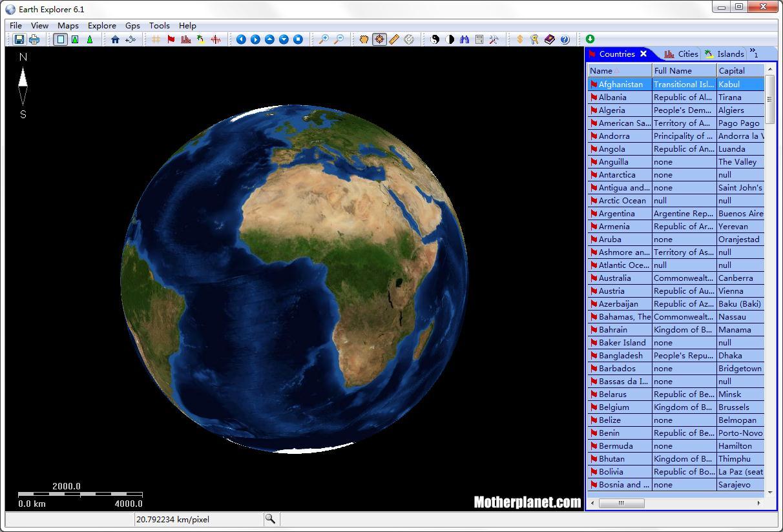Click the green download arrow icon

pos(590,39)
